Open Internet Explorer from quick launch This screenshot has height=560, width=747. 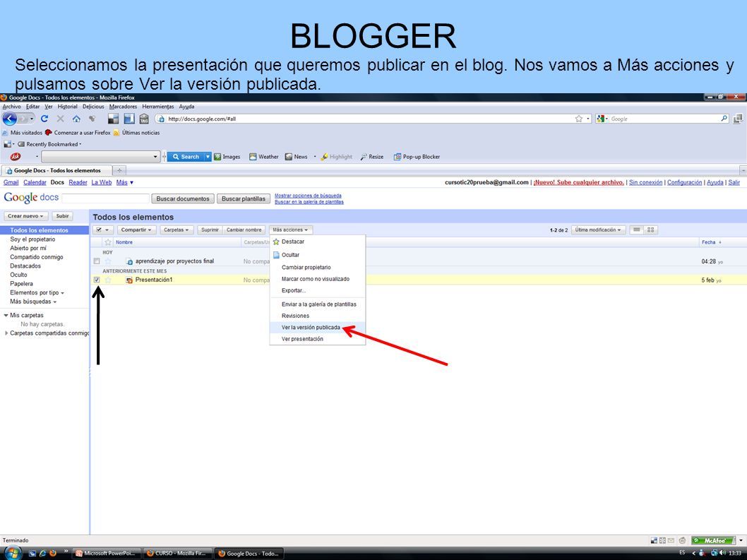(42, 554)
